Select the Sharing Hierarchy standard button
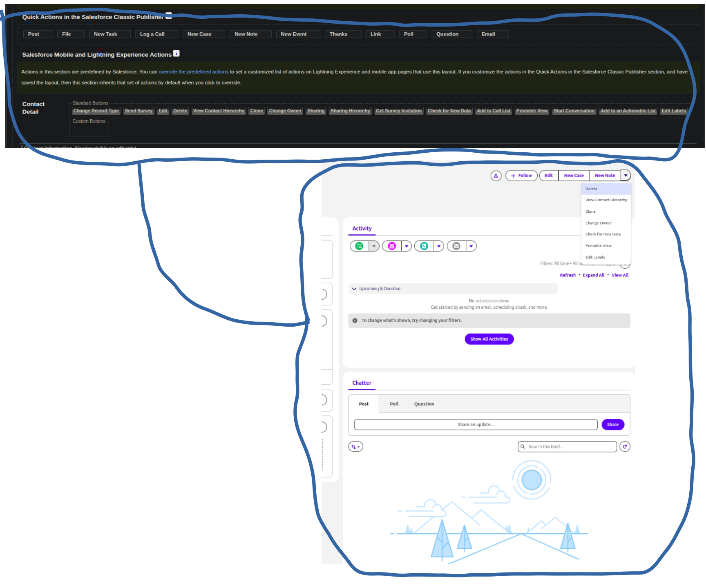 point(350,111)
